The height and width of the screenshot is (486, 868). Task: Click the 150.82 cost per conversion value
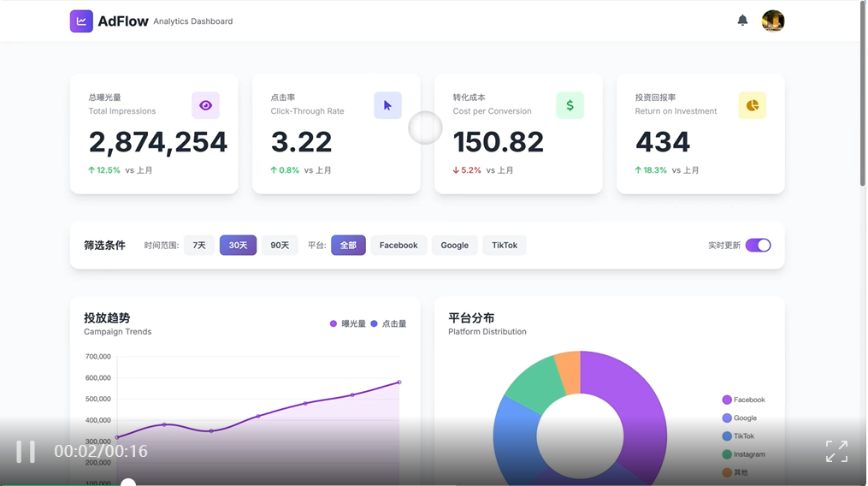[x=499, y=142]
